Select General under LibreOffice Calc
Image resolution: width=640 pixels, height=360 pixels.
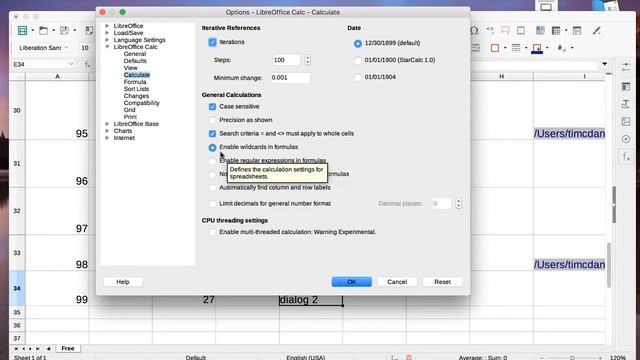point(135,54)
